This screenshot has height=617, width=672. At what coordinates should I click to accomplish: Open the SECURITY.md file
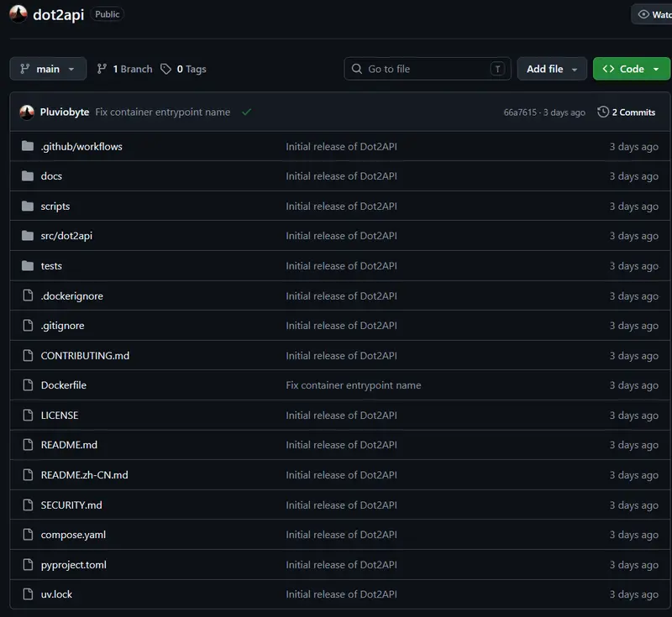(71, 505)
